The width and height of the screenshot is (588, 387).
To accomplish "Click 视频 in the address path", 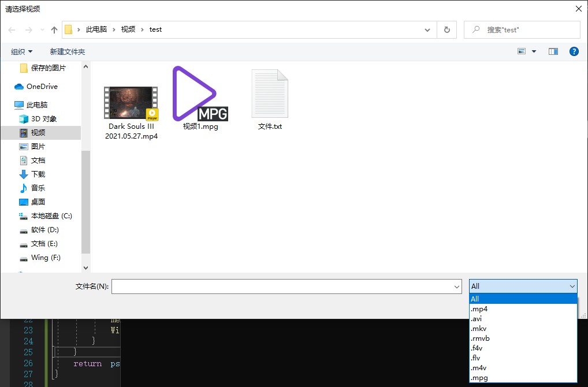I will pyautogui.click(x=128, y=29).
